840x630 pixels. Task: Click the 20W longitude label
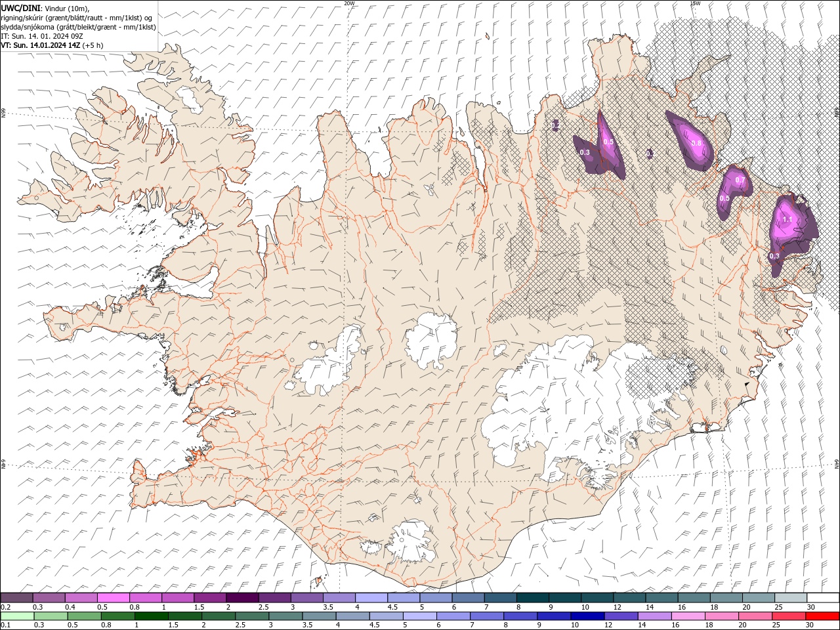click(349, 3)
